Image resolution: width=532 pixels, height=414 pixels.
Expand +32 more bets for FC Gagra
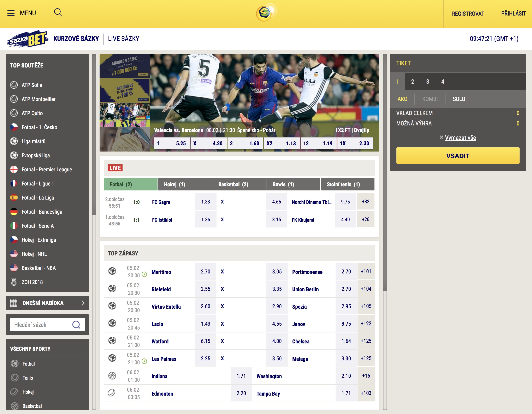point(365,202)
